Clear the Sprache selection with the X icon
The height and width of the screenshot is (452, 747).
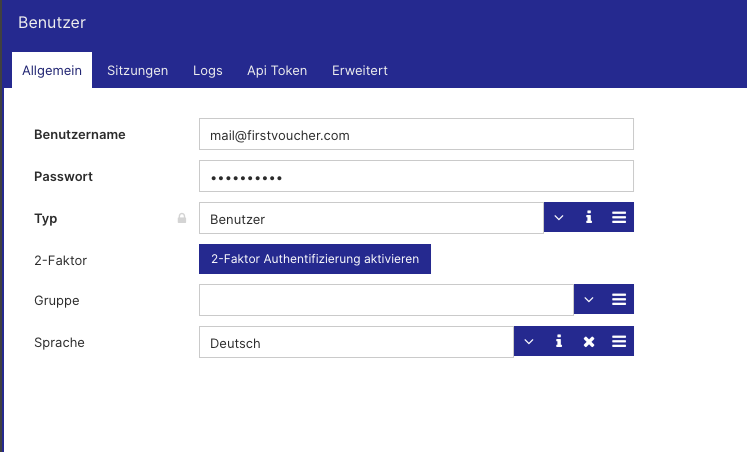589,341
